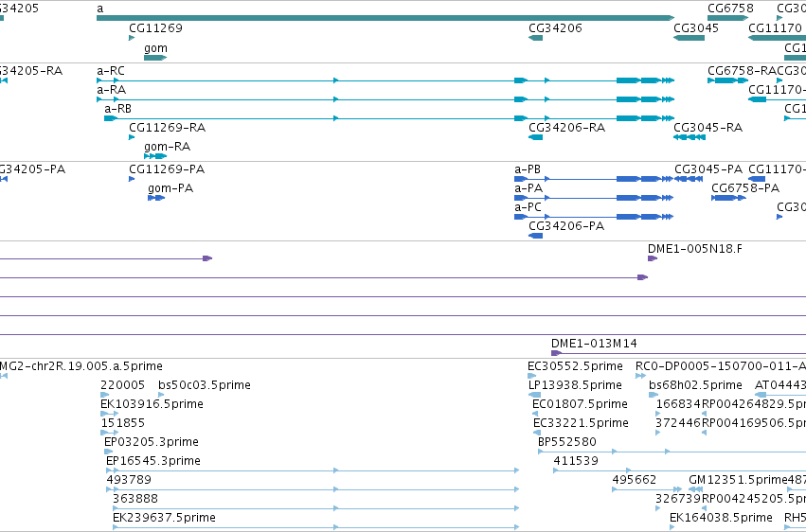
Task: Click EST LP13938.5prime
Action: click(x=534, y=395)
